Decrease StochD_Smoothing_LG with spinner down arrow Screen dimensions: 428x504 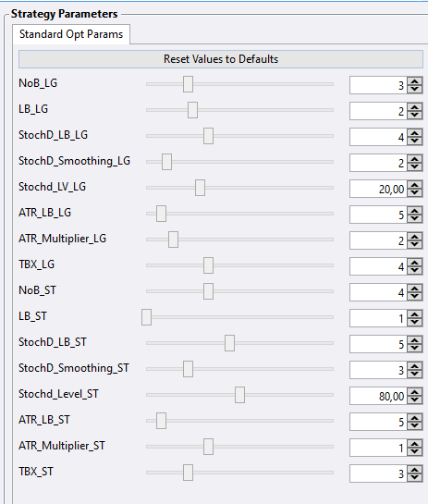[415, 167]
